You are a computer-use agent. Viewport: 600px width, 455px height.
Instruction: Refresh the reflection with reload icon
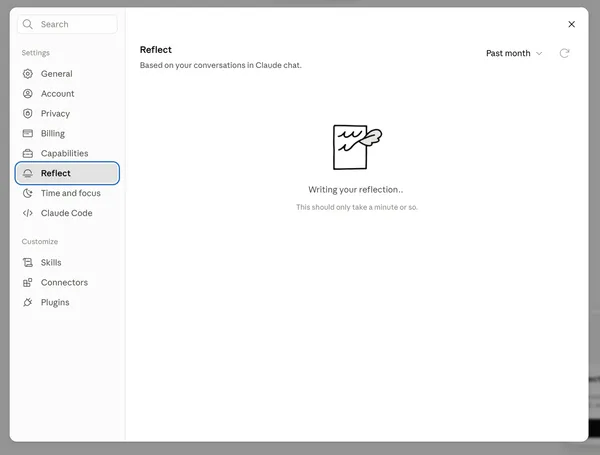coord(564,53)
